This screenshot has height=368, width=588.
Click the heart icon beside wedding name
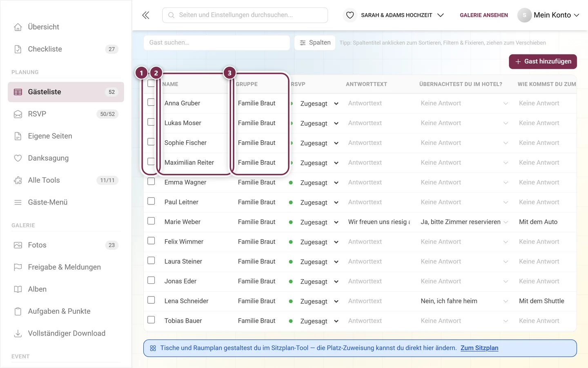click(x=350, y=15)
